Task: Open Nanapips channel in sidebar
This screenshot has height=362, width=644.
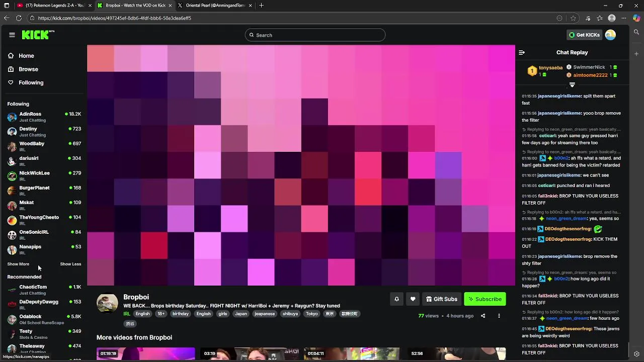Action: tap(44, 249)
